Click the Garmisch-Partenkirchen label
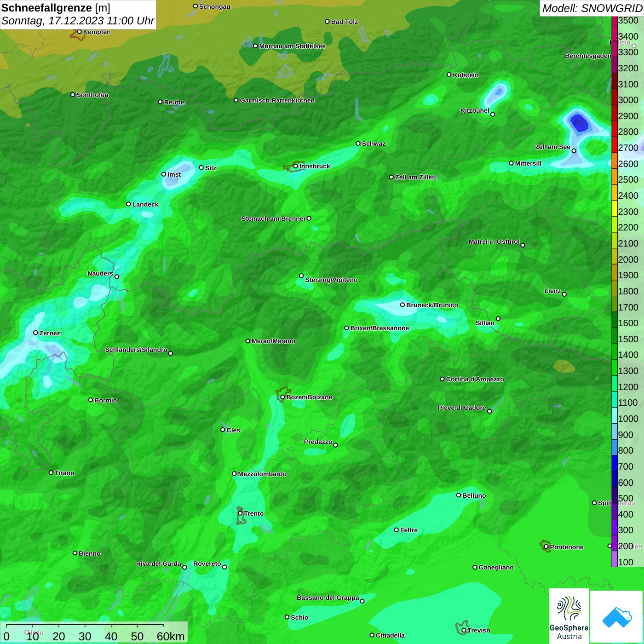644x644 pixels. 277,100
